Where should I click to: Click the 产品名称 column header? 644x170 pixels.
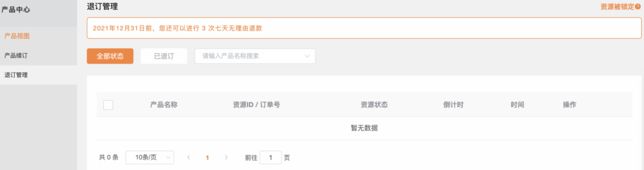[x=164, y=105]
